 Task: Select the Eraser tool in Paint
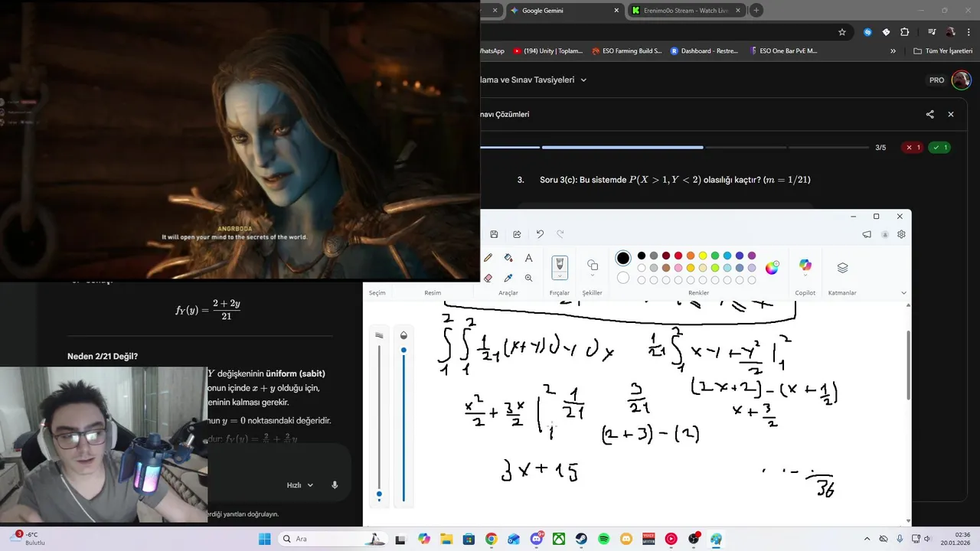click(488, 278)
